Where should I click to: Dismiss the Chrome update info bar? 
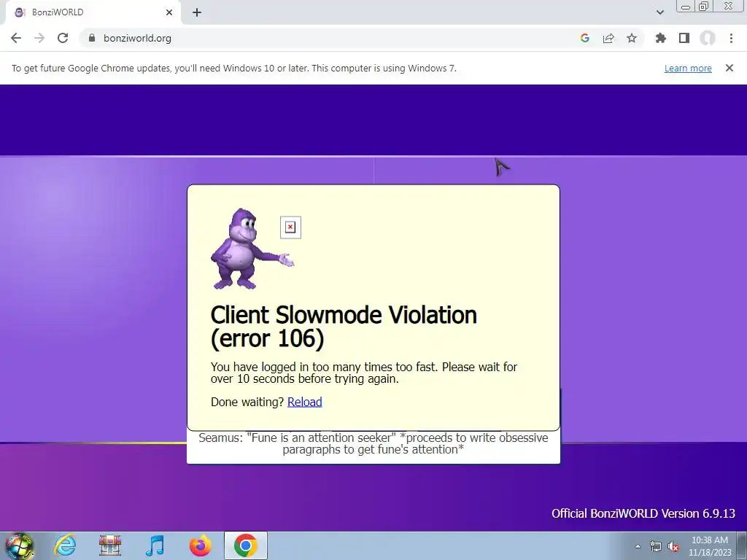729,68
